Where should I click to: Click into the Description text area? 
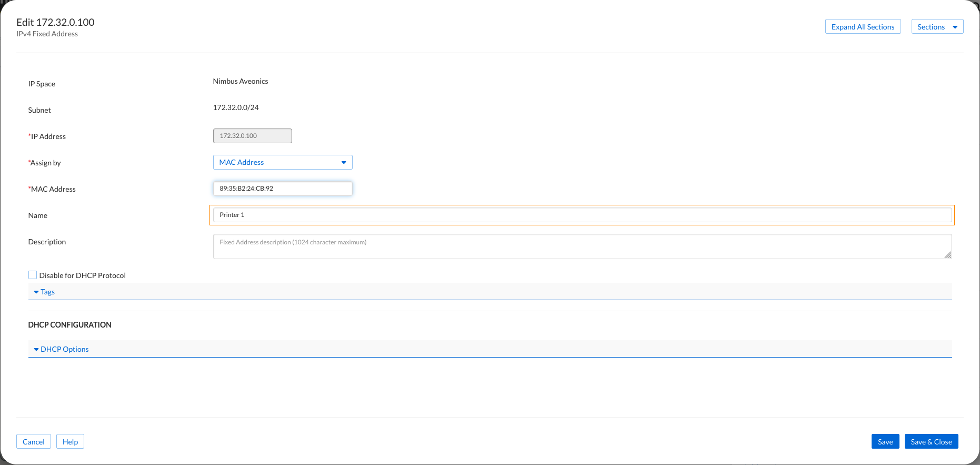coord(582,246)
